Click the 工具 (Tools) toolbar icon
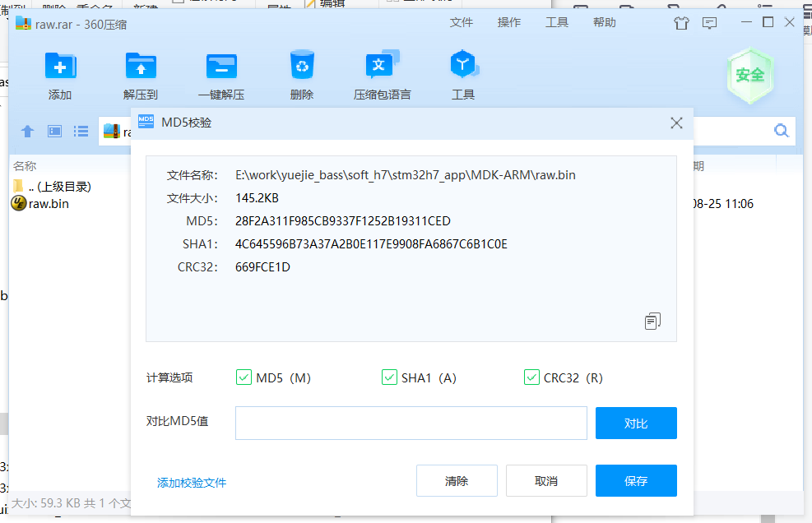The width and height of the screenshot is (812, 523). [463, 73]
